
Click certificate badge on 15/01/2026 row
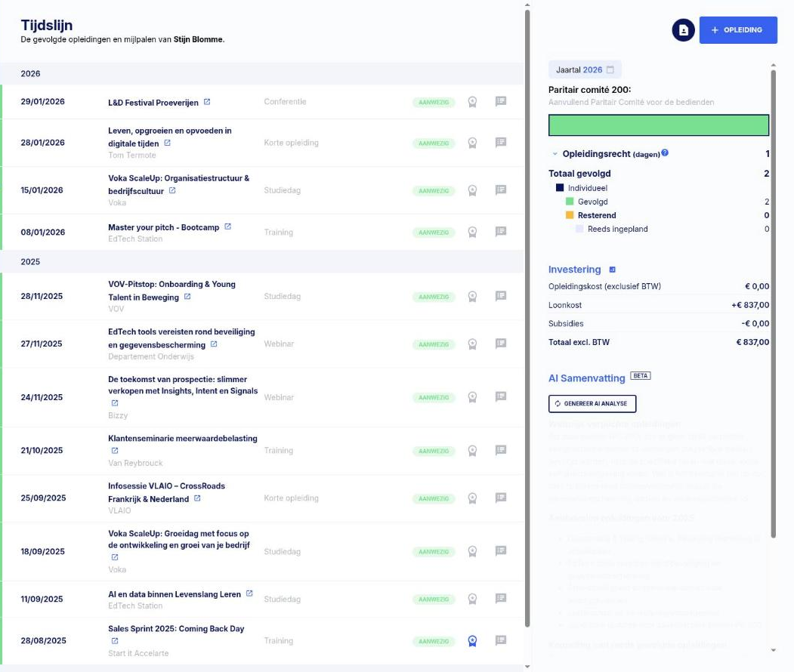(472, 191)
